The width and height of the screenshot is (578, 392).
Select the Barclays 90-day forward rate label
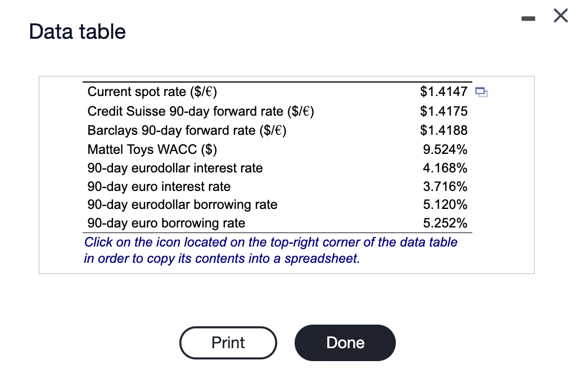[187, 130]
